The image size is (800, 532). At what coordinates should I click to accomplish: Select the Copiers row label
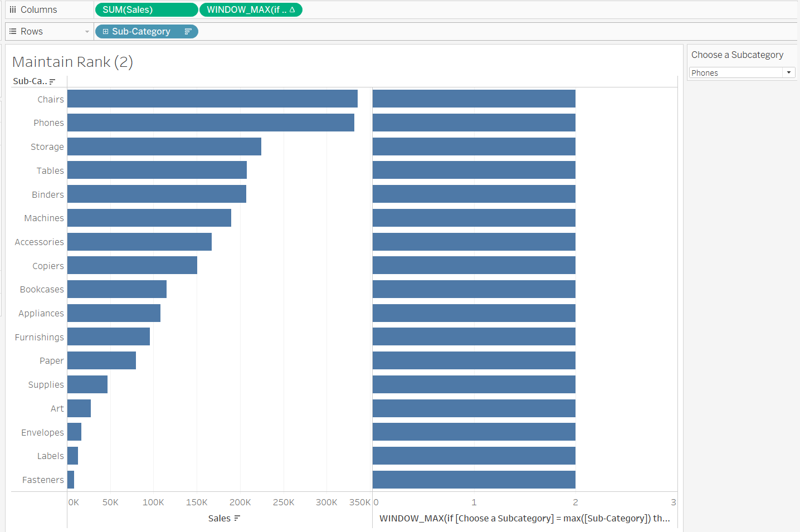48,266
